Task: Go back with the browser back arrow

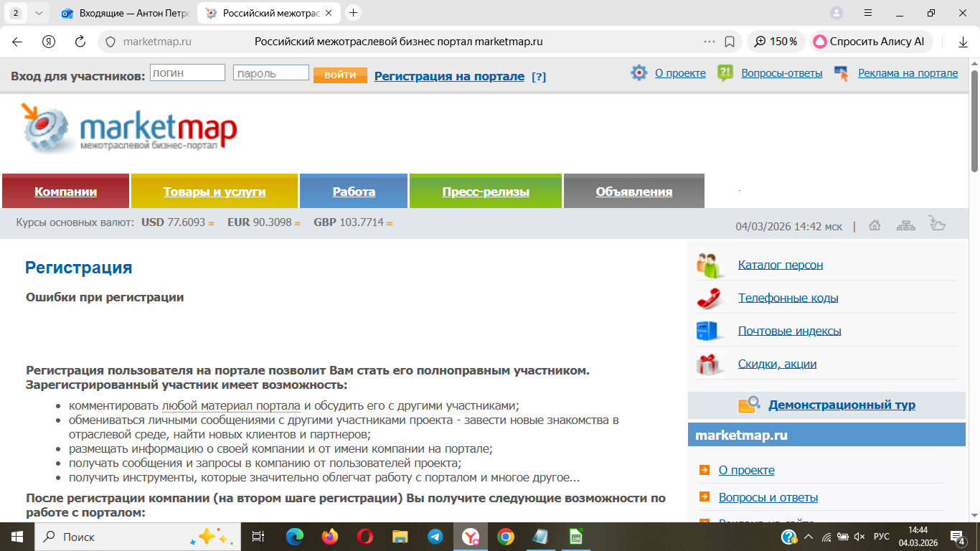Action: [17, 42]
